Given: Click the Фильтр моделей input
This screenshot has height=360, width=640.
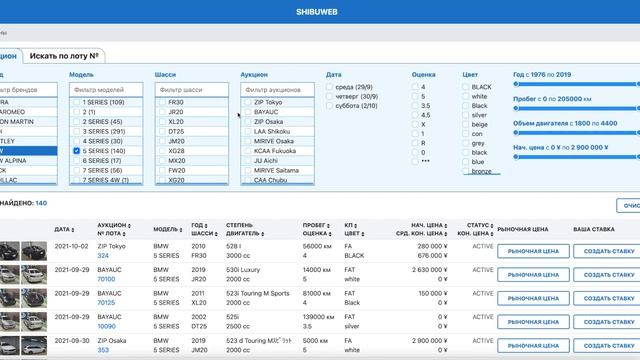Looking at the screenshot, I should [106, 90].
